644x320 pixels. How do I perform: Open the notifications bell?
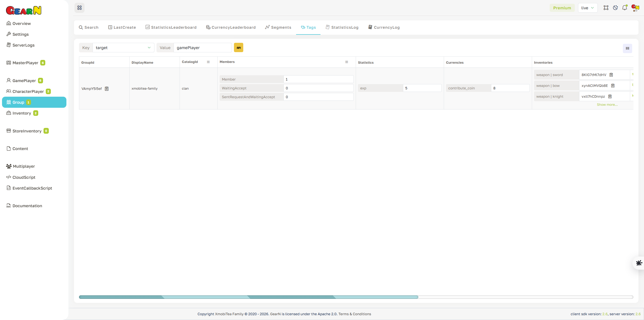pos(624,8)
